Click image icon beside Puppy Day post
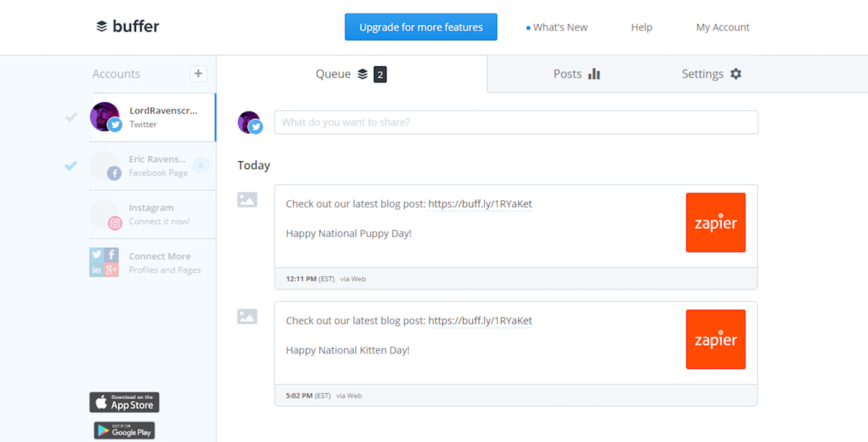 (x=247, y=200)
